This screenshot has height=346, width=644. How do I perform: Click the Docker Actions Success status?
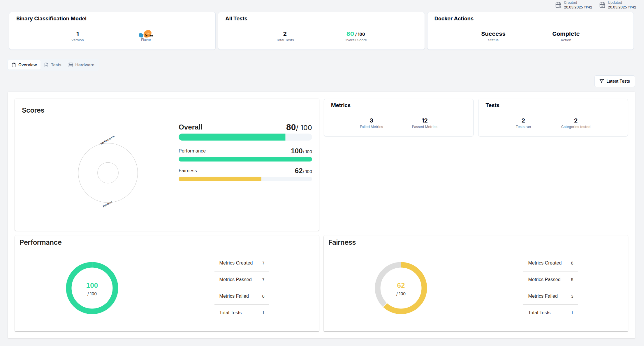493,34
